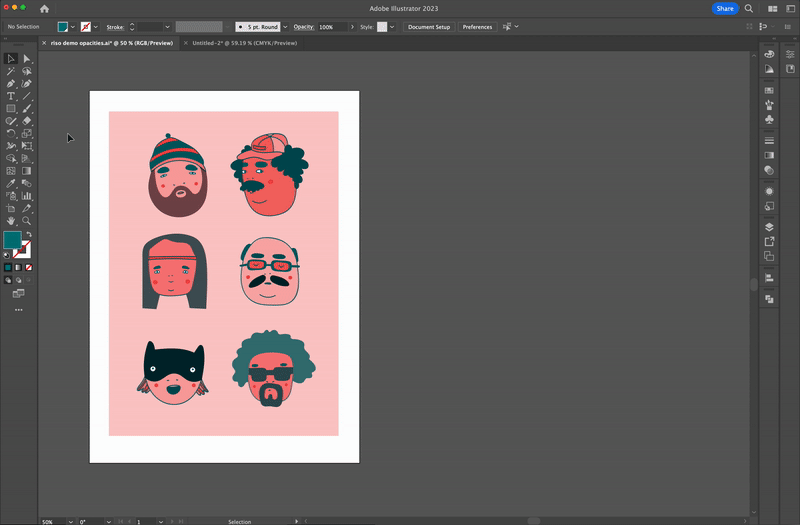Select the Hand tool
This screenshot has width=800, height=525.
(11, 221)
